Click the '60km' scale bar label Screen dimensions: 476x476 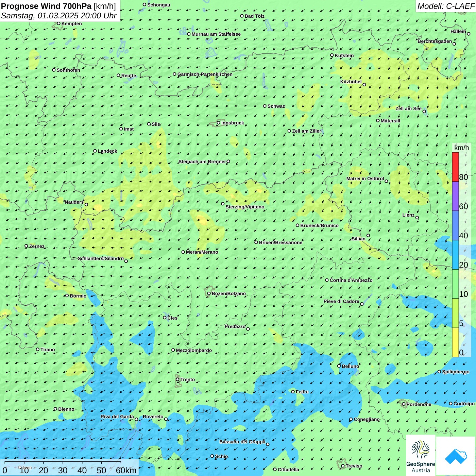coord(126,470)
